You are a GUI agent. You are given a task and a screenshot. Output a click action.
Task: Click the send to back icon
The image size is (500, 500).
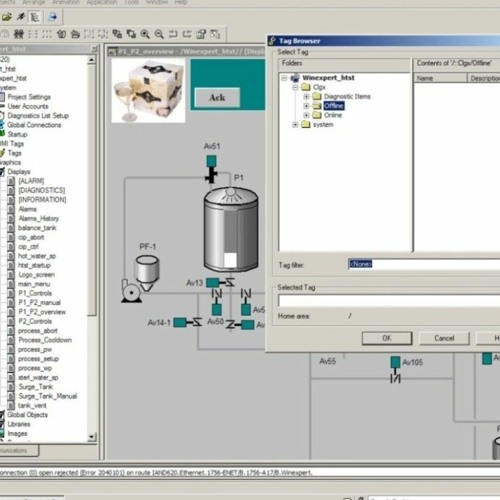[x=131, y=34]
